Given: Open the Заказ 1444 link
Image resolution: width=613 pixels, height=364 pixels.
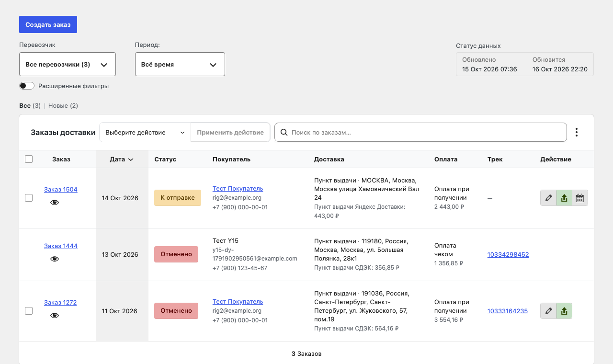Looking at the screenshot, I should click(61, 246).
